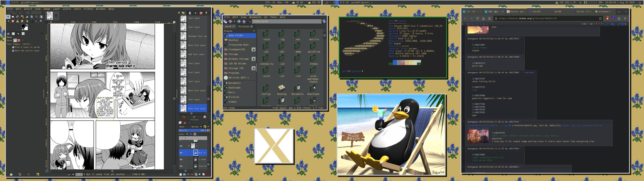Viewport: 644px width, 181px height.
Task: Select the Clone stamp tool
Action: coord(17,21)
